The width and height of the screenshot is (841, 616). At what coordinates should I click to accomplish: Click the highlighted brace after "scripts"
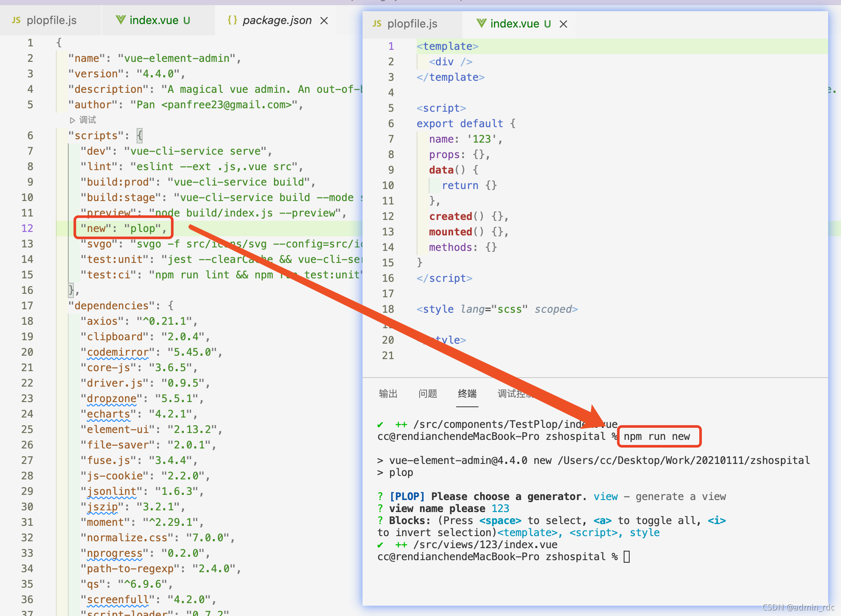click(x=140, y=136)
